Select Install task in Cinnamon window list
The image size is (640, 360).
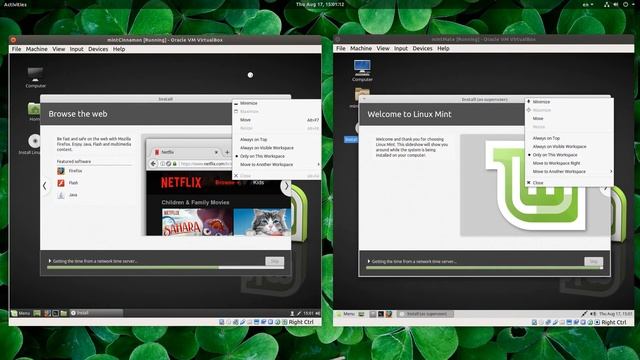tap(96, 313)
